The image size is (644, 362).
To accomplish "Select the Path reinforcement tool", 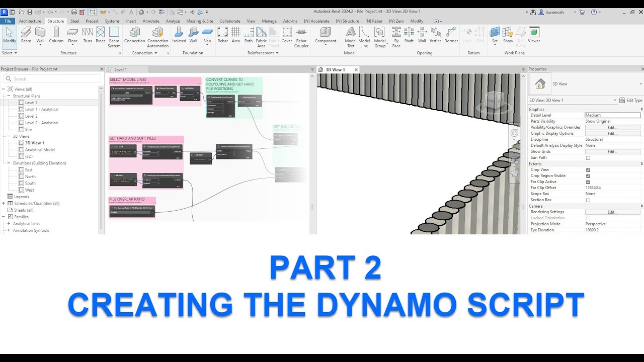I will (249, 35).
